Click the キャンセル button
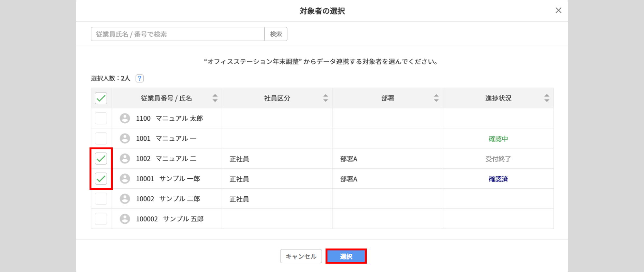The image size is (644, 272). point(301,256)
